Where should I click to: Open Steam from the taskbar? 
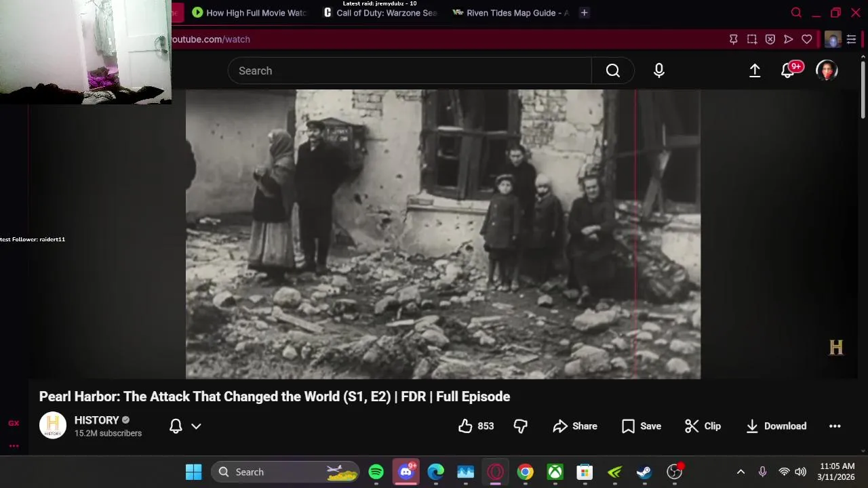tap(645, 472)
